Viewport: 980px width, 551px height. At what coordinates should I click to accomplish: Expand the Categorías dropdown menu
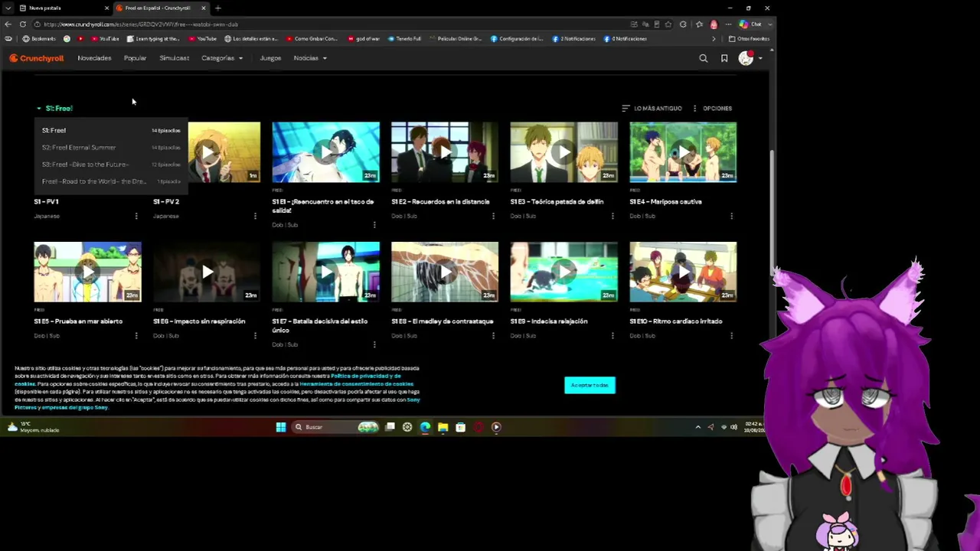coord(222,58)
